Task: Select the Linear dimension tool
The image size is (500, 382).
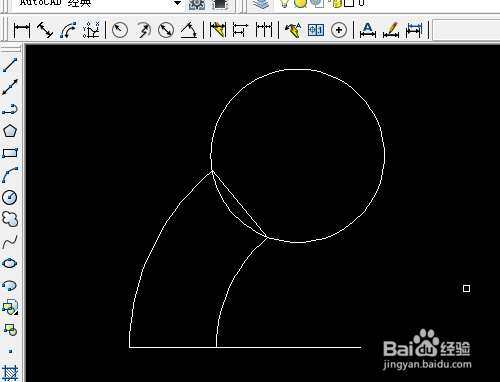Action: [22, 30]
